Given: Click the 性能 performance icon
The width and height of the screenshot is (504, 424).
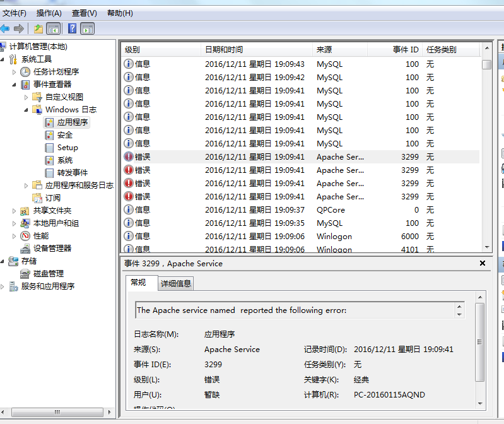Looking at the screenshot, I should click(25, 236).
